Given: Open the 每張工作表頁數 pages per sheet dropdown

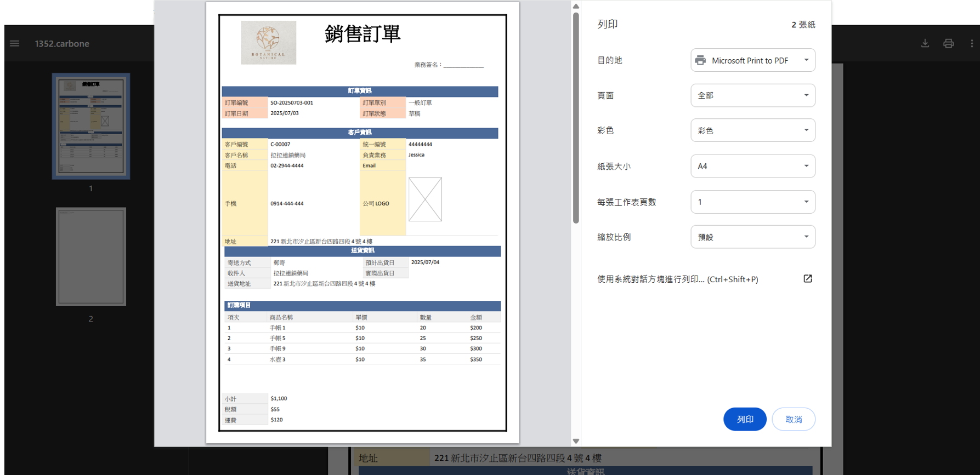Looking at the screenshot, I should click(x=752, y=202).
